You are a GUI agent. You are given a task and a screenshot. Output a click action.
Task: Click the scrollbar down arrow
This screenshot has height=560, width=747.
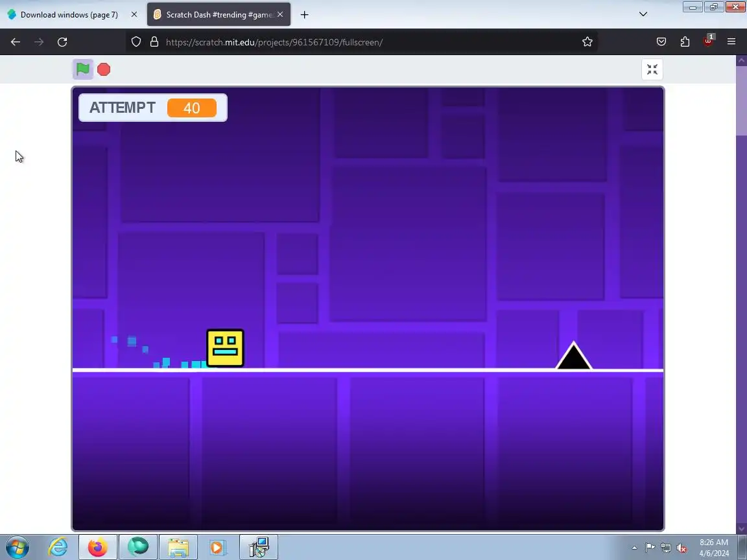pyautogui.click(x=741, y=529)
